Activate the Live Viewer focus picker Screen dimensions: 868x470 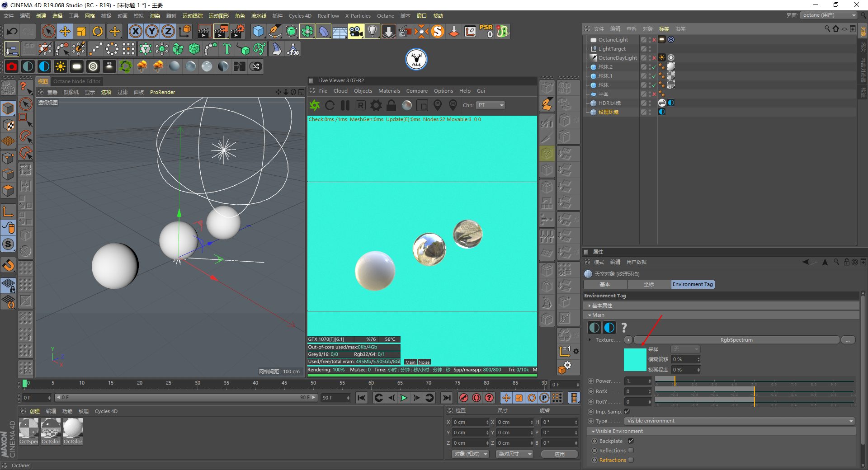(x=438, y=105)
